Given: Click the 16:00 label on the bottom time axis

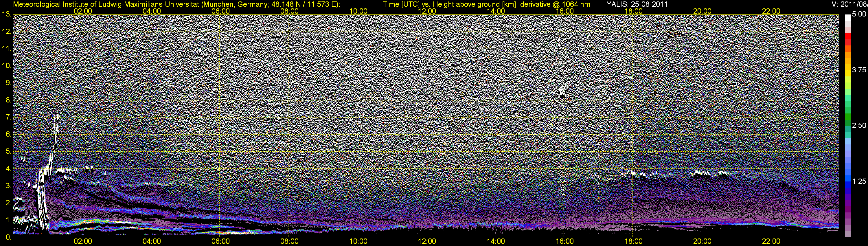Looking at the screenshot, I should coord(565,241).
